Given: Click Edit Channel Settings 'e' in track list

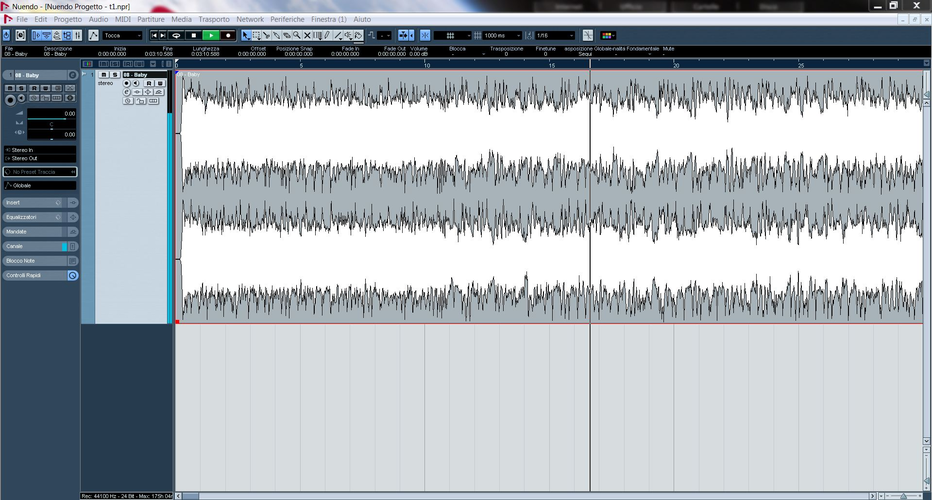Looking at the screenshot, I should [x=127, y=92].
